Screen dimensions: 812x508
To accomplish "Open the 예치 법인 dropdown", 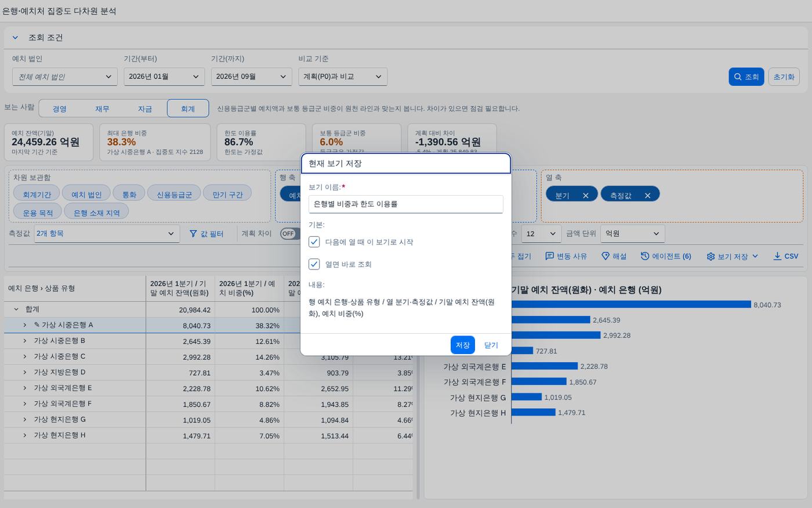I will tap(65, 77).
